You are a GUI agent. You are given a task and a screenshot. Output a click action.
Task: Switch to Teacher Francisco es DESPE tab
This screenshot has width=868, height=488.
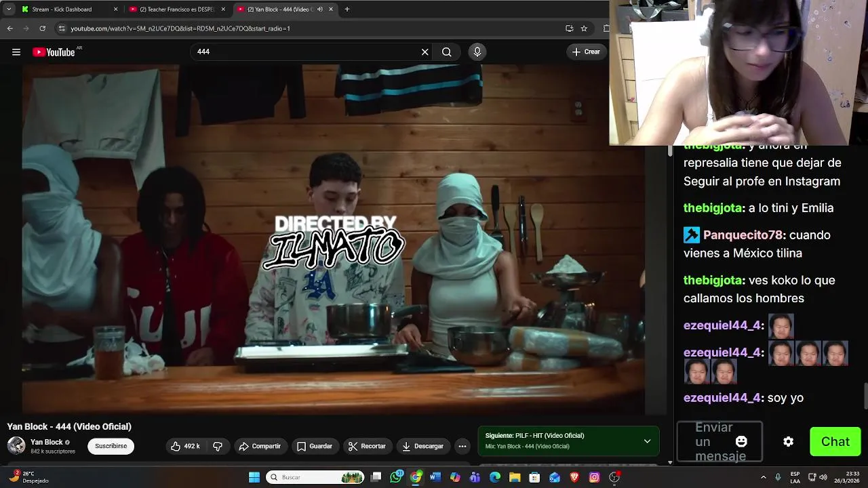[x=176, y=9]
